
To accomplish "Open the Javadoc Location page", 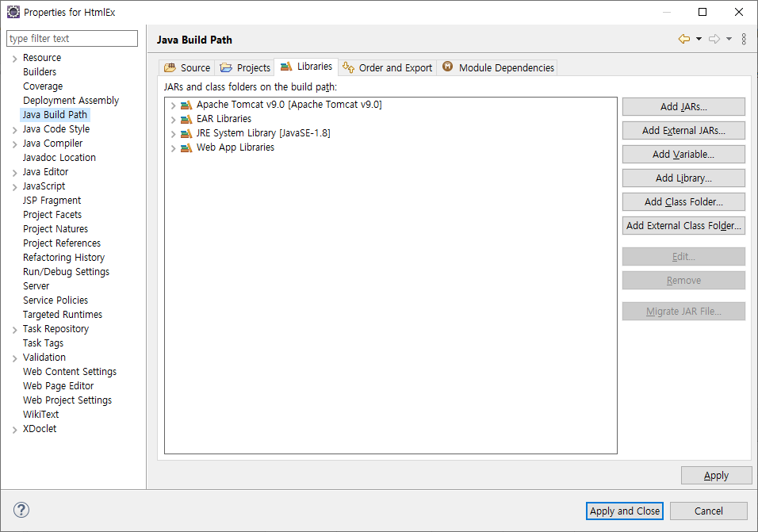I will click(59, 158).
